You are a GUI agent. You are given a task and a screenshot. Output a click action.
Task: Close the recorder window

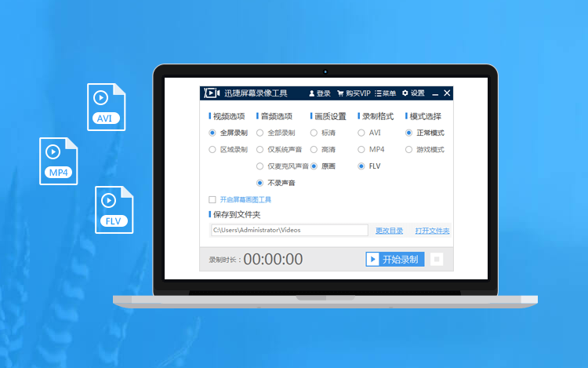447,93
